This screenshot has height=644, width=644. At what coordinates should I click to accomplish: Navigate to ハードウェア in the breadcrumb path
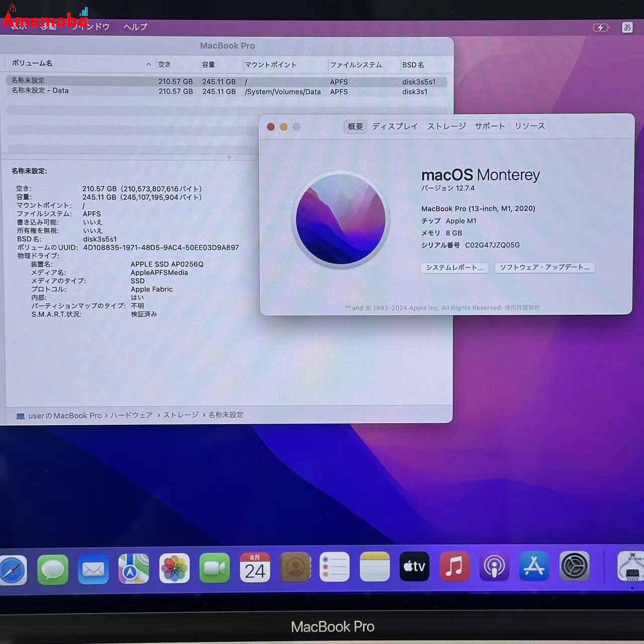pyautogui.click(x=132, y=415)
